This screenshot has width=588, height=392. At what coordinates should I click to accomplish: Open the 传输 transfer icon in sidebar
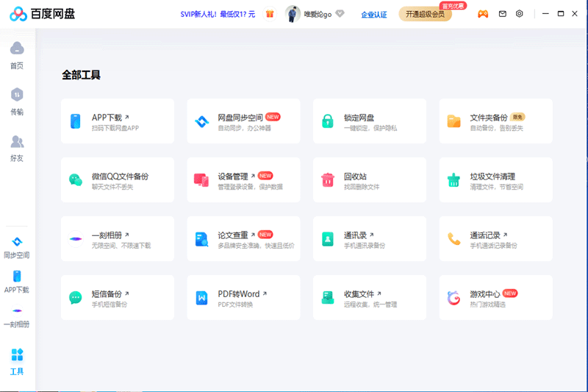point(17,95)
